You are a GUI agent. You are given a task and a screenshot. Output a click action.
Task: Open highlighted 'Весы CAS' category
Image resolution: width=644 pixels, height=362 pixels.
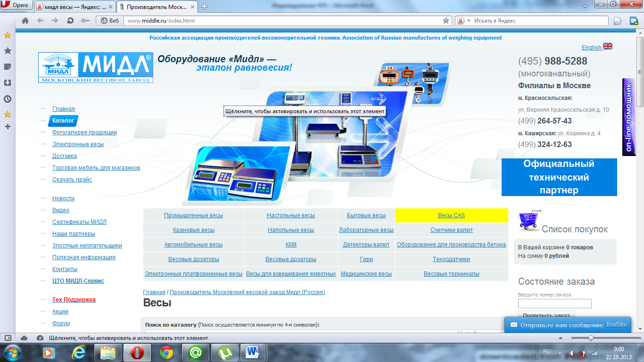(451, 215)
